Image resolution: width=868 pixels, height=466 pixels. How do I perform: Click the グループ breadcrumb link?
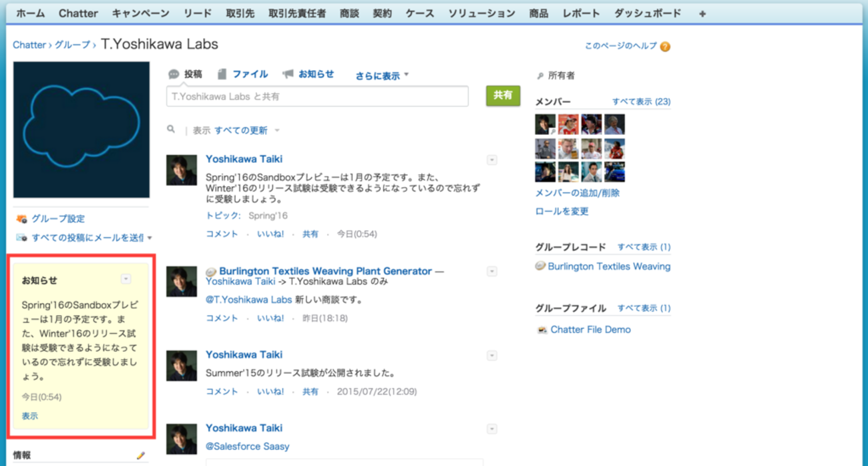[x=72, y=45]
